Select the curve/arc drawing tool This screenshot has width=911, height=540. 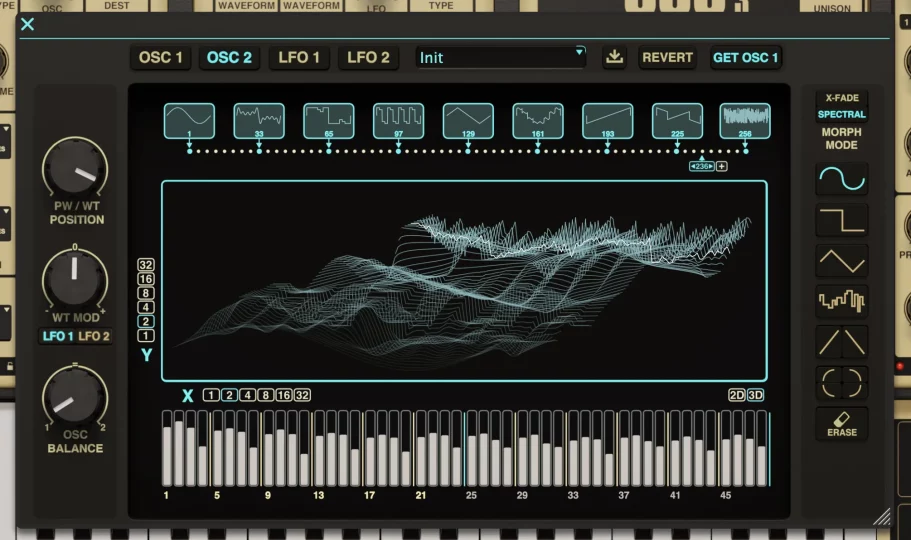pyautogui.click(x=842, y=382)
